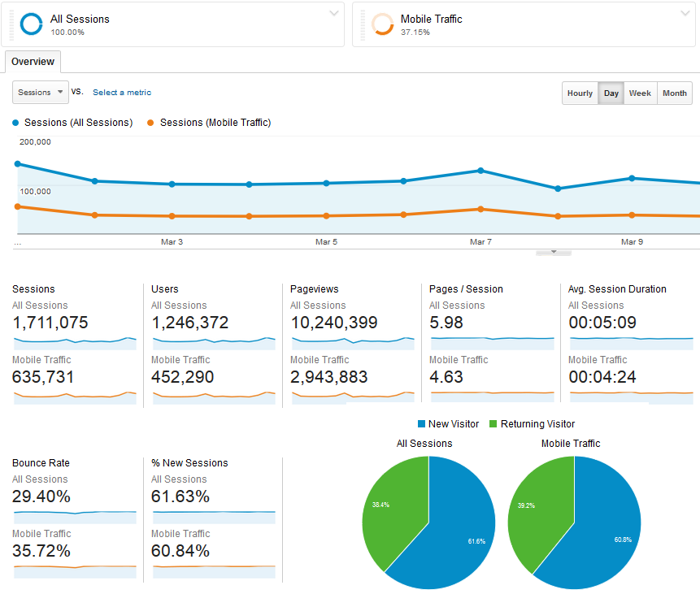Screen dimensions: 700x607
Task: Click the green Returning Visitor legend square
Action: tap(496, 423)
